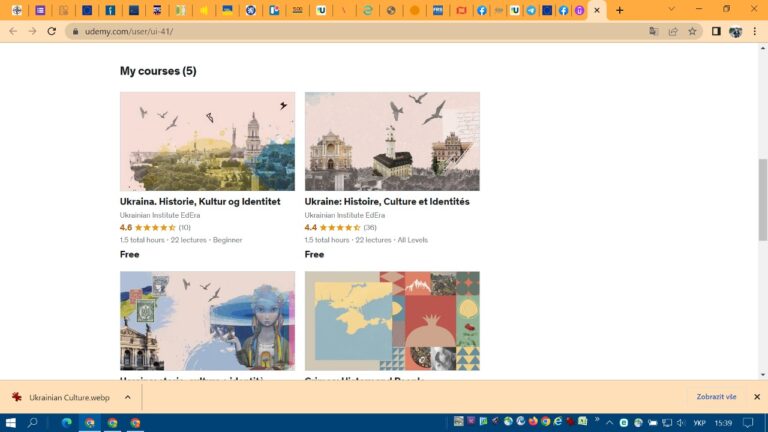Click the browser back arrow
768x432 pixels.
point(12,31)
